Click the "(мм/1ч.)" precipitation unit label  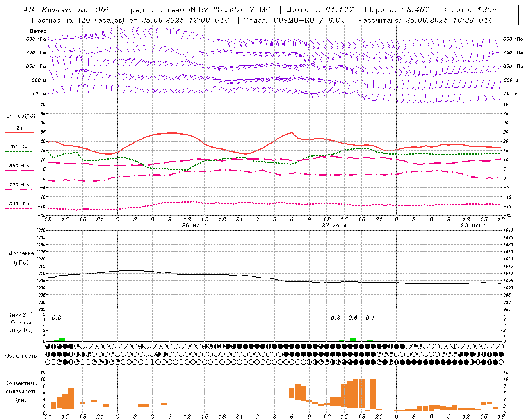click(21, 330)
